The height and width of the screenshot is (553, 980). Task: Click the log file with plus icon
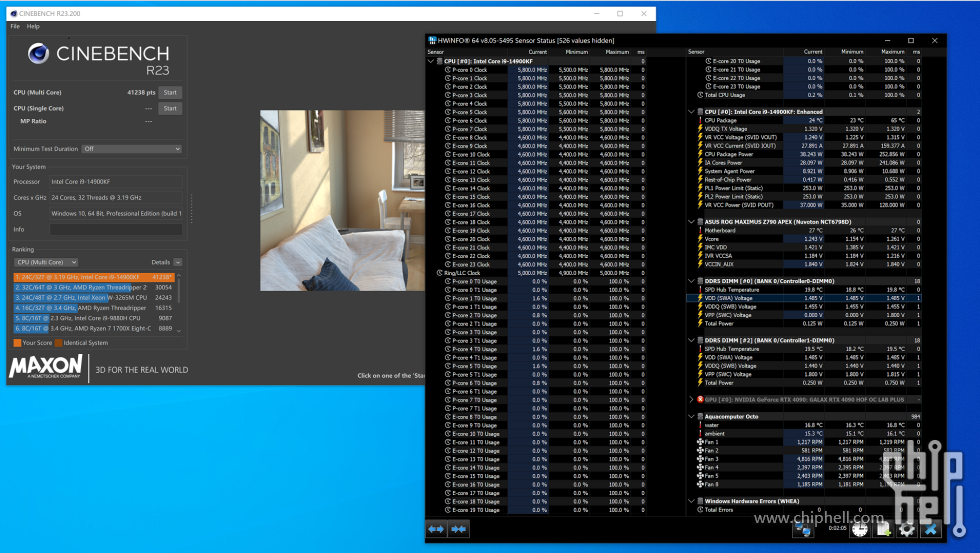(883, 530)
